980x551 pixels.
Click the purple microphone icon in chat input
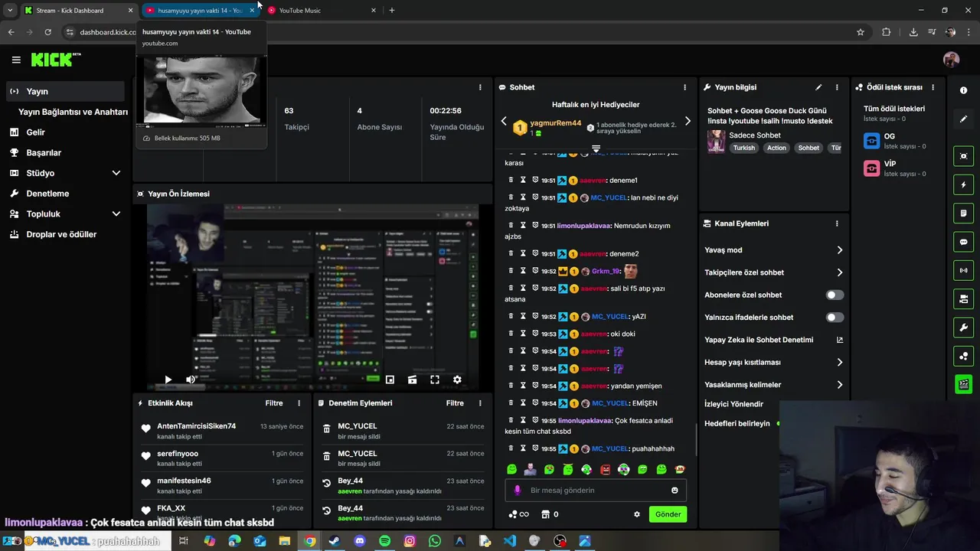tap(518, 491)
